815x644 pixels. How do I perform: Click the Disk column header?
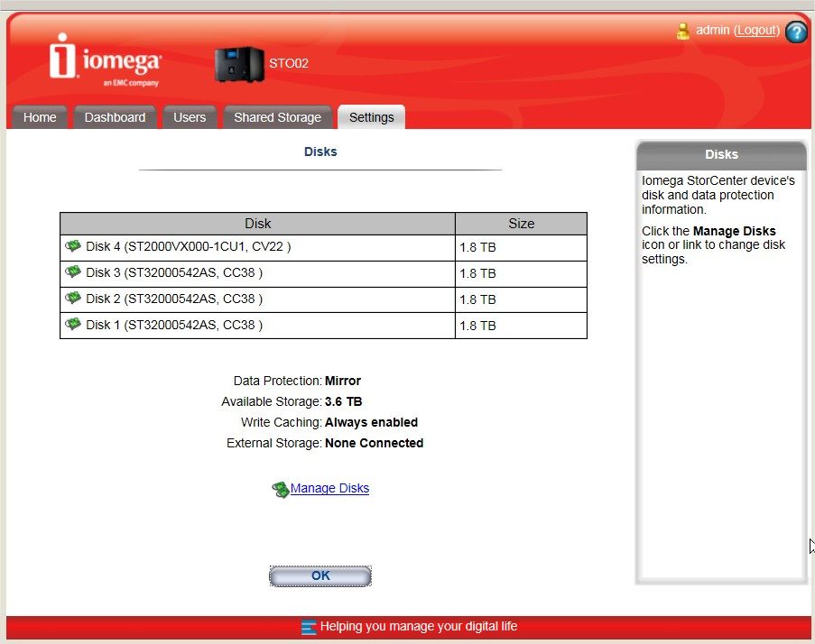[x=258, y=224]
